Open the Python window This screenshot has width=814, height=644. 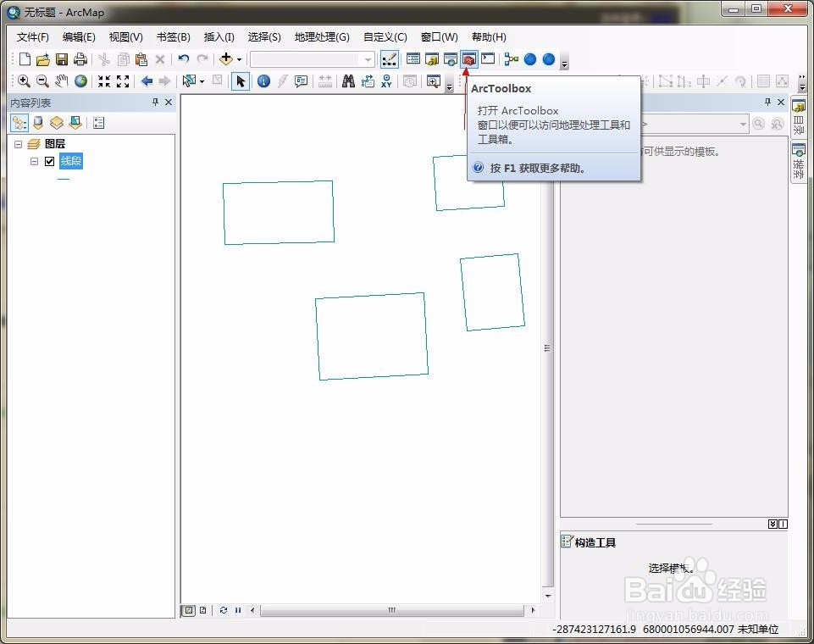click(488, 59)
